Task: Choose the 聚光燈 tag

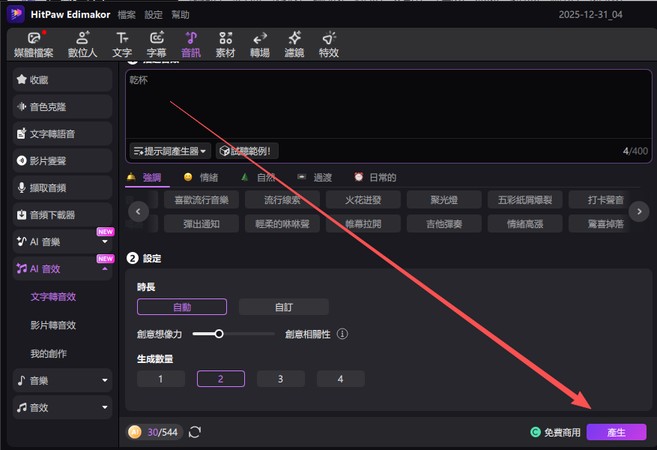Action: click(444, 200)
